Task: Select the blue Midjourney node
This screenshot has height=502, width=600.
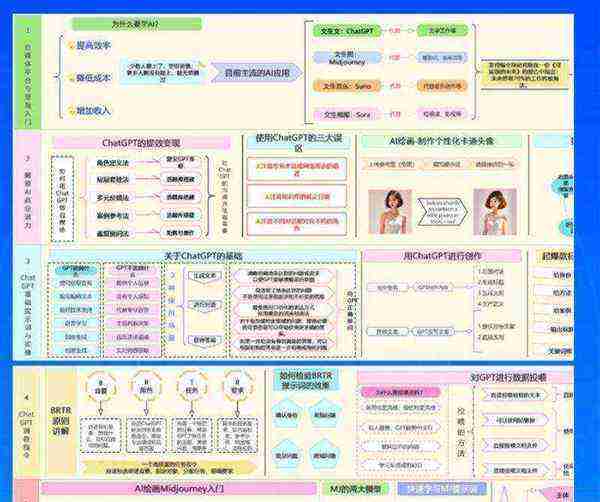Action: 347,58
